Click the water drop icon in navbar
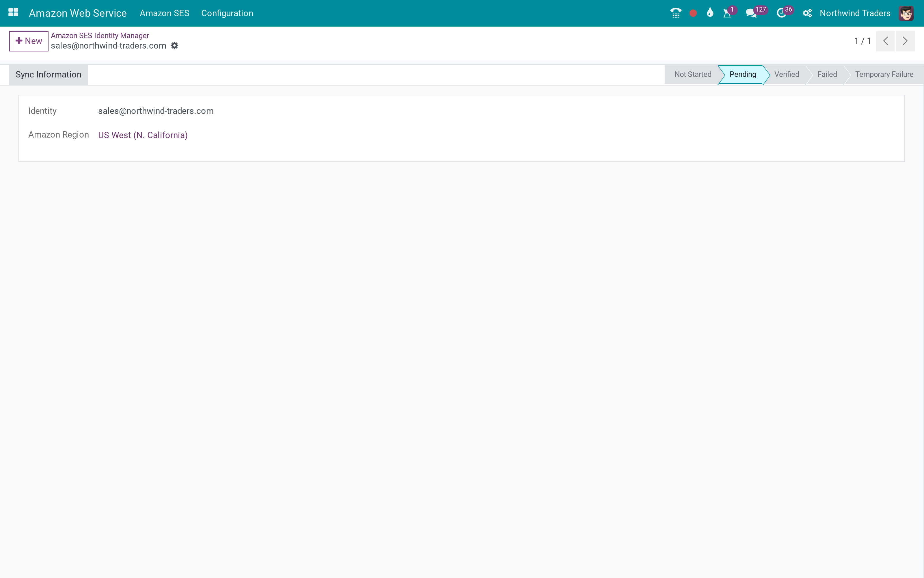This screenshot has width=924, height=578. click(710, 13)
